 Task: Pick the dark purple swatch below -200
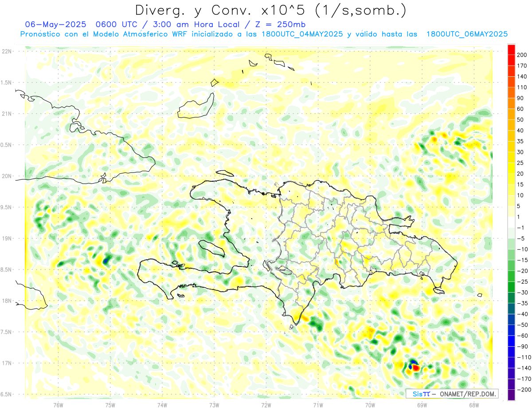pos(511,395)
